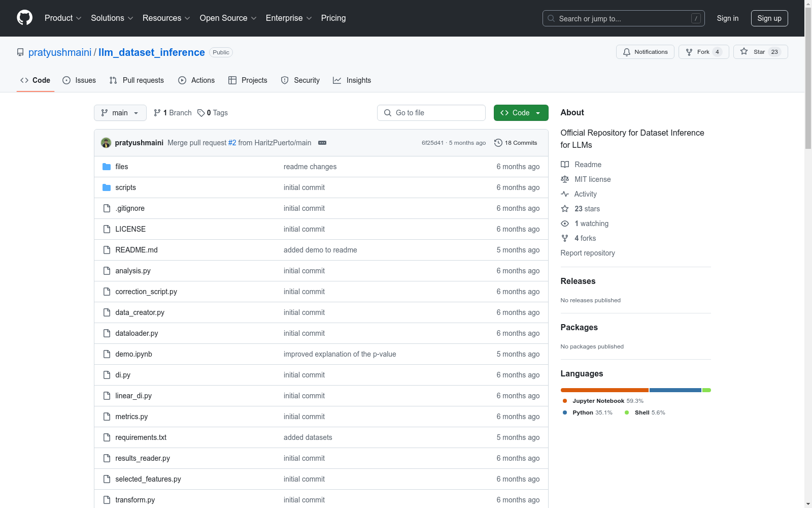Click the demo.ipynb file icon

point(107,354)
